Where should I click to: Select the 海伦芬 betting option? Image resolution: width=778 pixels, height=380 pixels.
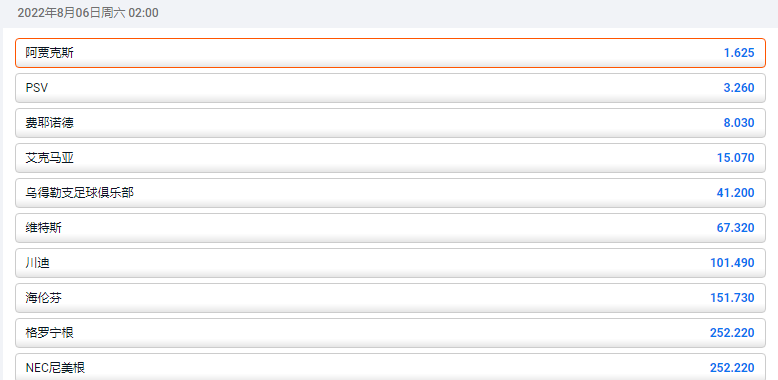pyautogui.click(x=390, y=298)
